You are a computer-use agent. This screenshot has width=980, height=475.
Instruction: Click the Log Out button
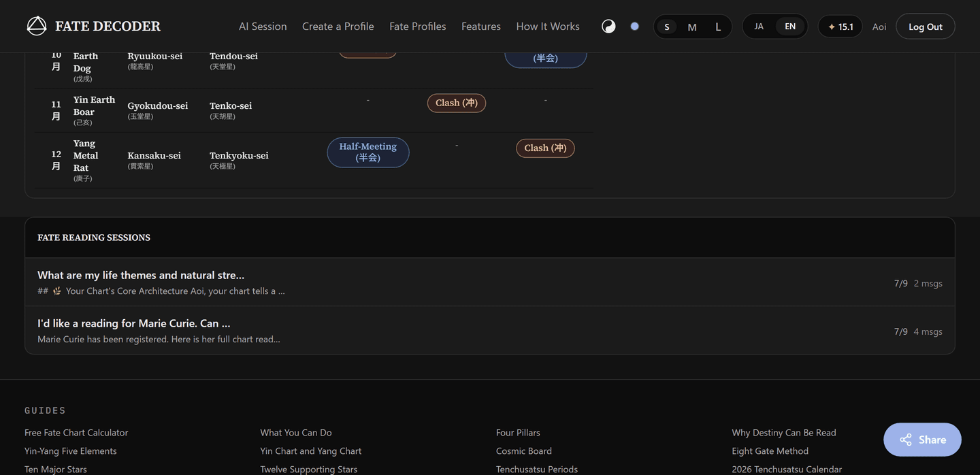[926, 27]
